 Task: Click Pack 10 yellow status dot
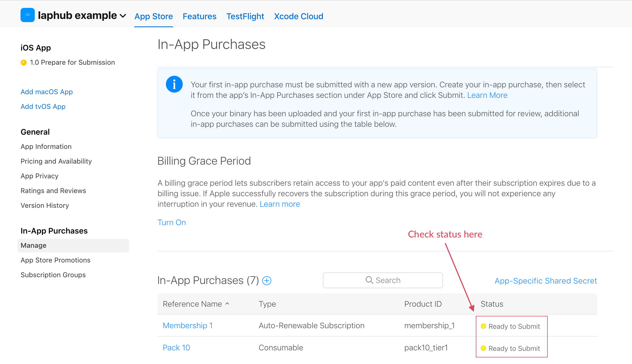[483, 348]
